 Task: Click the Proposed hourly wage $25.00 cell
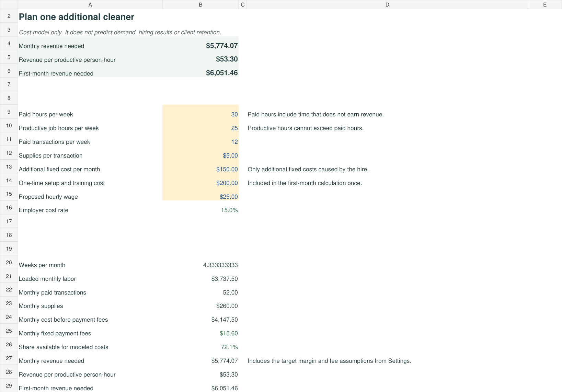click(x=200, y=194)
